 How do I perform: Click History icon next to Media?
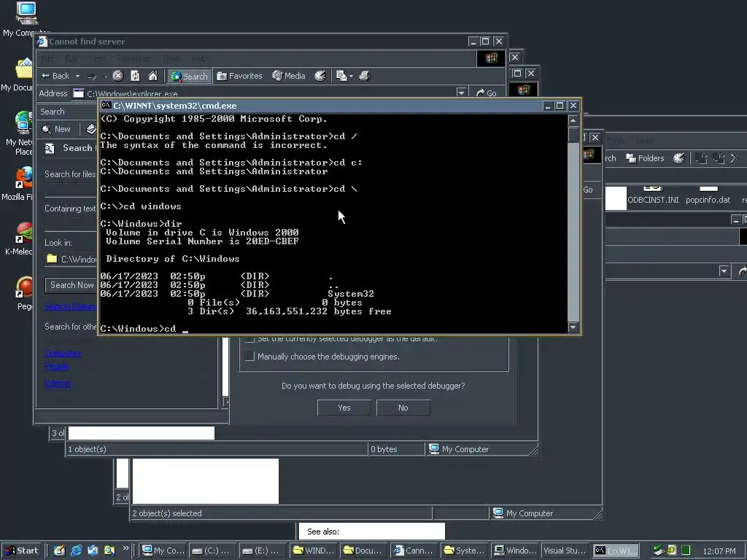pyautogui.click(x=320, y=76)
